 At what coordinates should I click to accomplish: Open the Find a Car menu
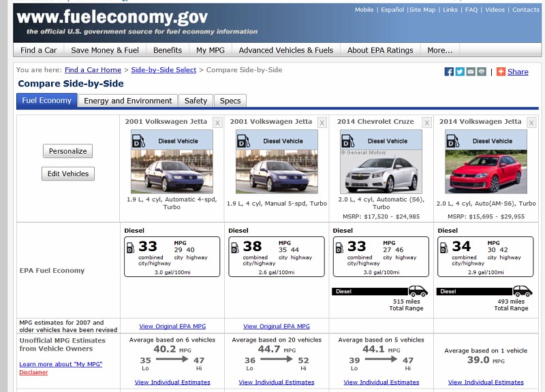coord(39,50)
